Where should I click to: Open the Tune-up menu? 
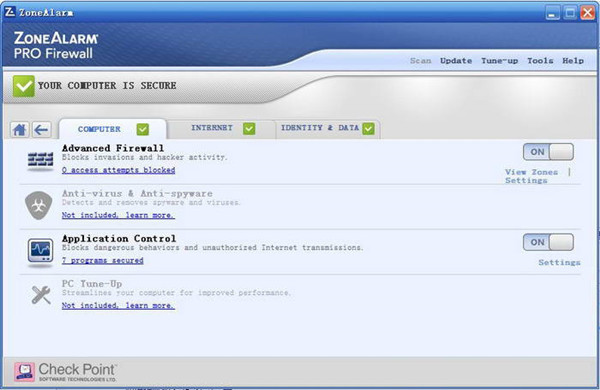tap(499, 60)
